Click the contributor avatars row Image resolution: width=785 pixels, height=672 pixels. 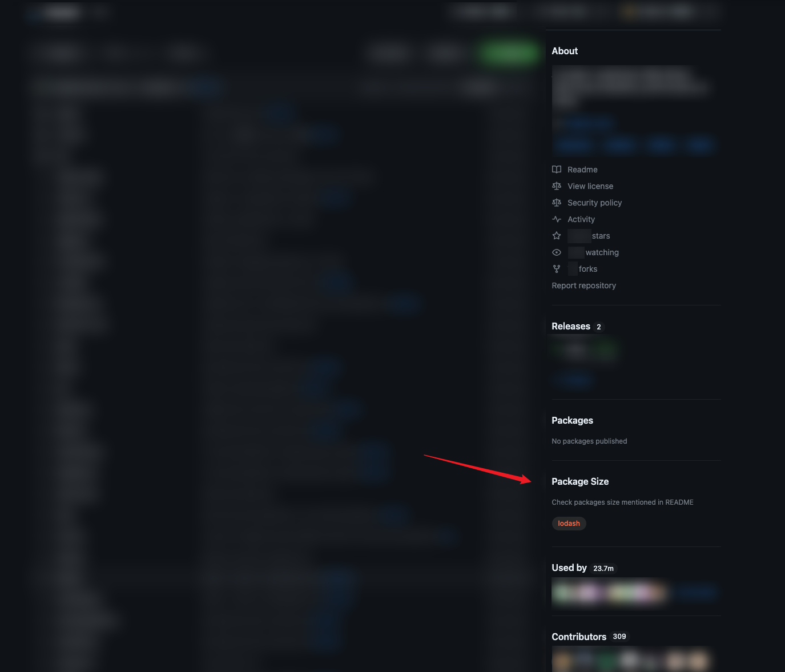point(630,661)
